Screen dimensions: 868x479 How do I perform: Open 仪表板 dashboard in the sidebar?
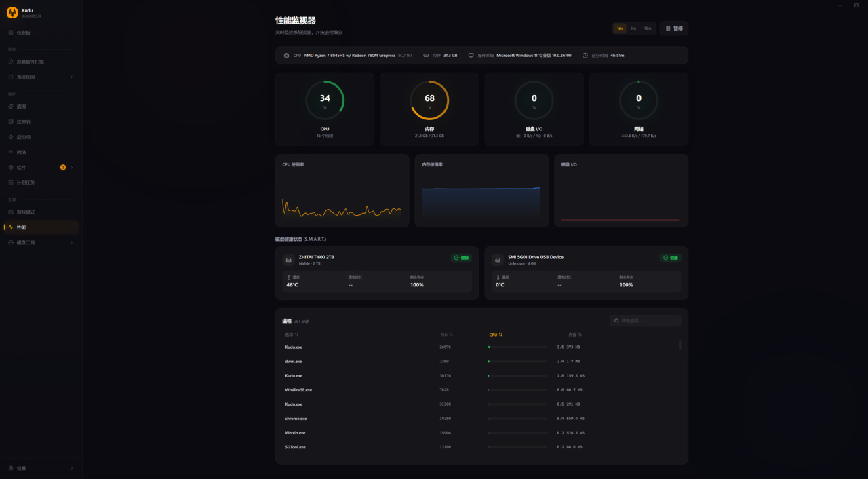pos(40,33)
